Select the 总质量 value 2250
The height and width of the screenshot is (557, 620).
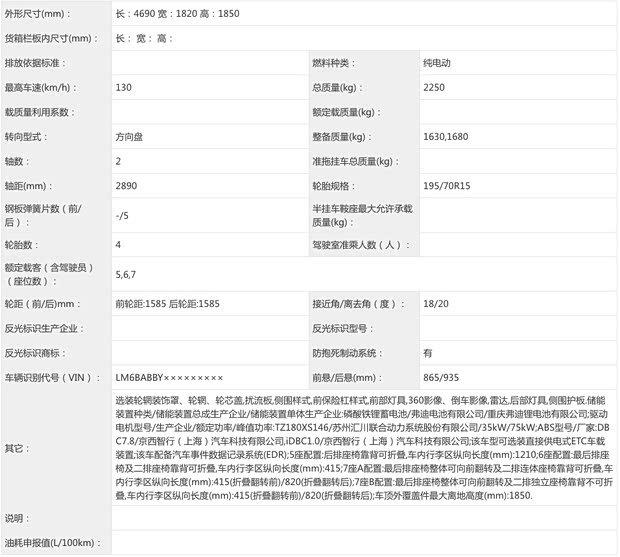click(x=434, y=87)
